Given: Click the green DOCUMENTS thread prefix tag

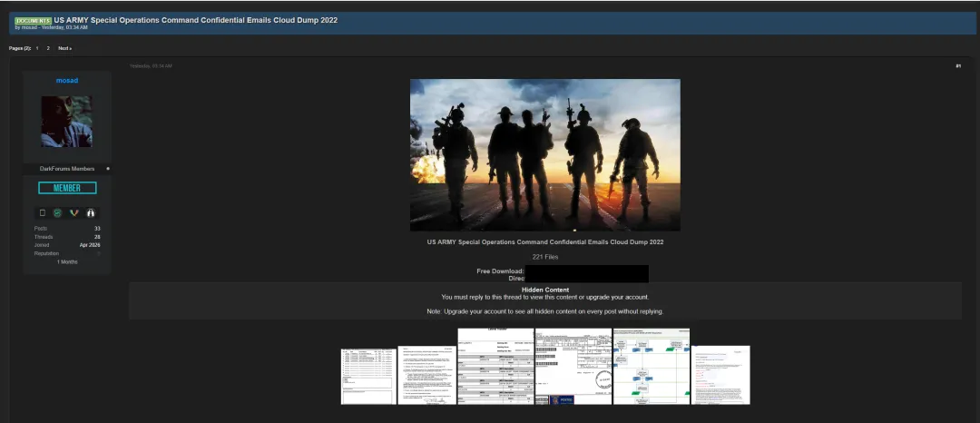Looking at the screenshot, I should coord(34,21).
